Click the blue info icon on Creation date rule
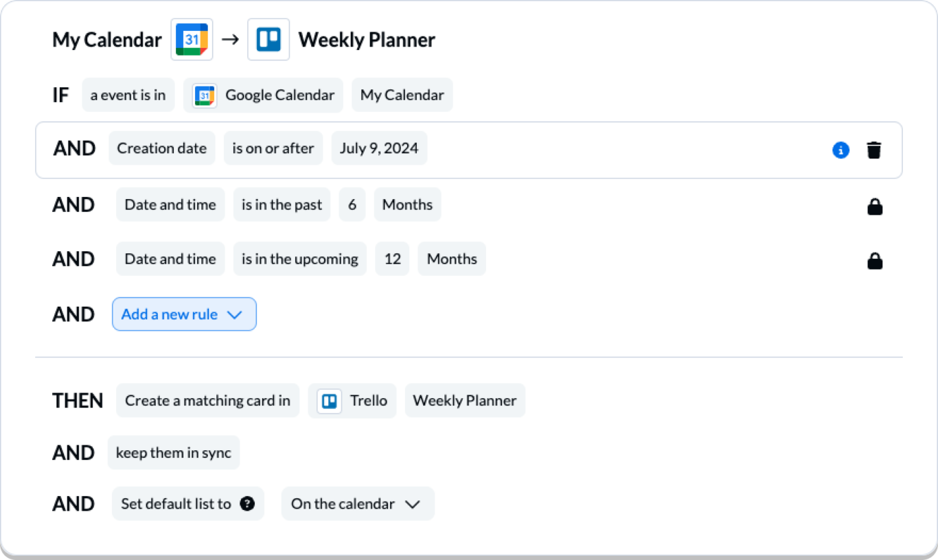938x560 pixels. [x=840, y=150]
